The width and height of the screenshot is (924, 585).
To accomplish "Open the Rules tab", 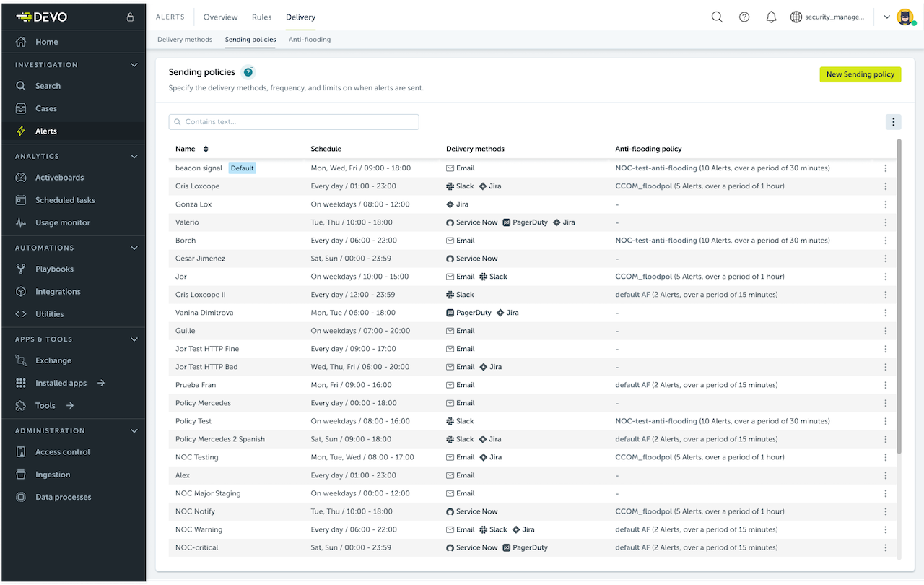I will point(261,17).
